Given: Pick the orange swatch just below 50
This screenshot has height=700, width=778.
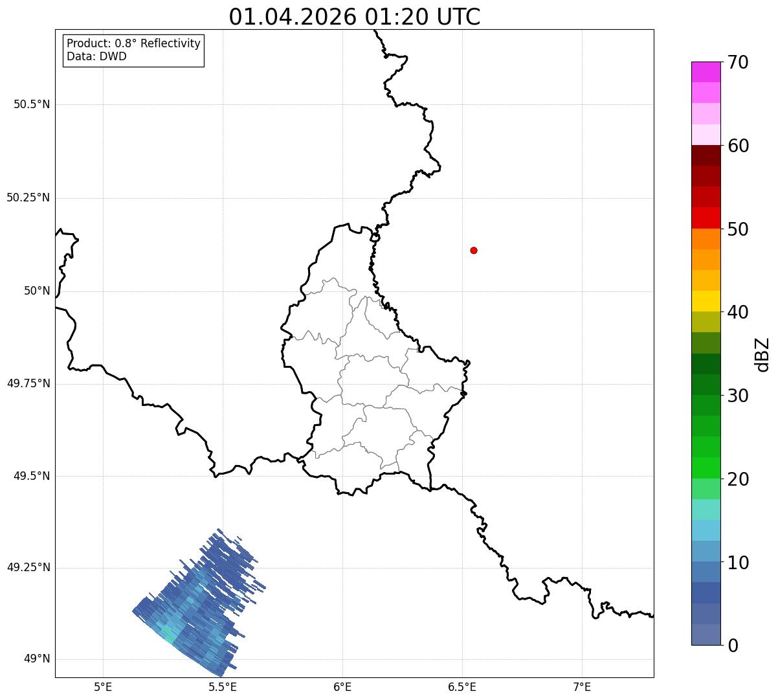Looking at the screenshot, I should pyautogui.click(x=706, y=239).
